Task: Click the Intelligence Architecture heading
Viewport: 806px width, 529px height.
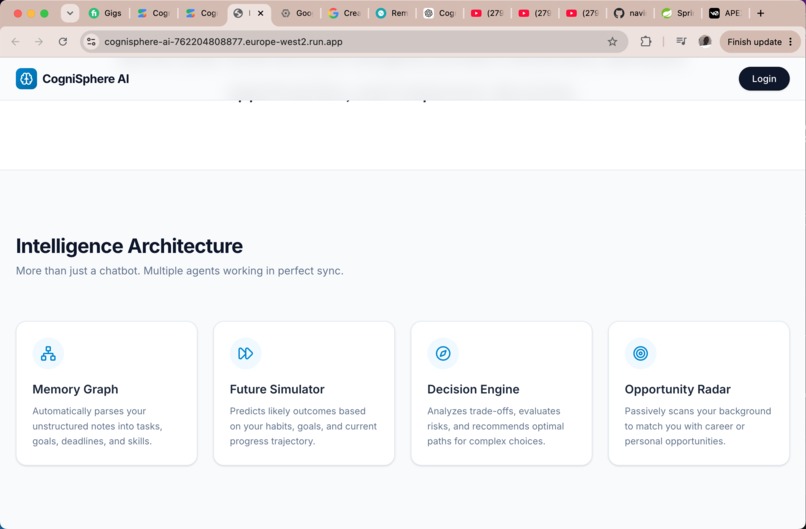Action: click(x=129, y=246)
